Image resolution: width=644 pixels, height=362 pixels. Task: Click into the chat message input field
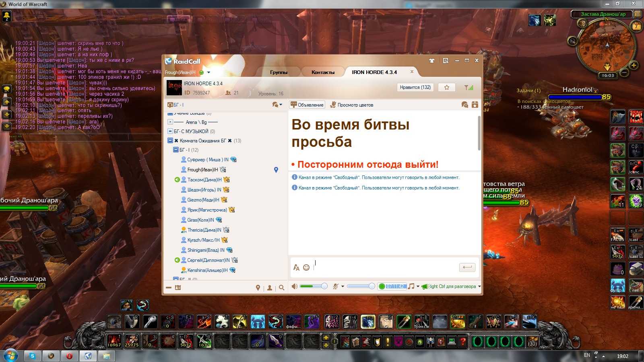tap(384, 267)
